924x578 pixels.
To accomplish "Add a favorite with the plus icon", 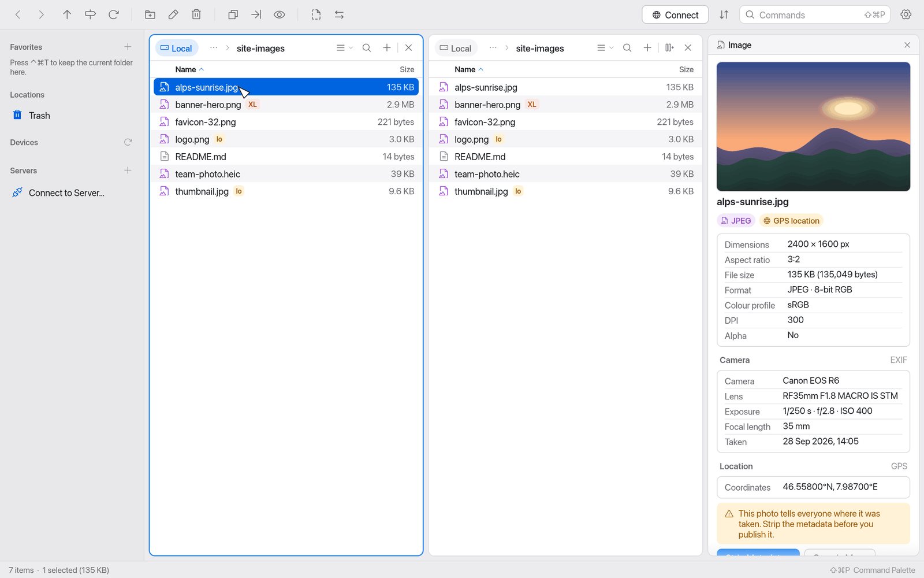I will coord(128,47).
